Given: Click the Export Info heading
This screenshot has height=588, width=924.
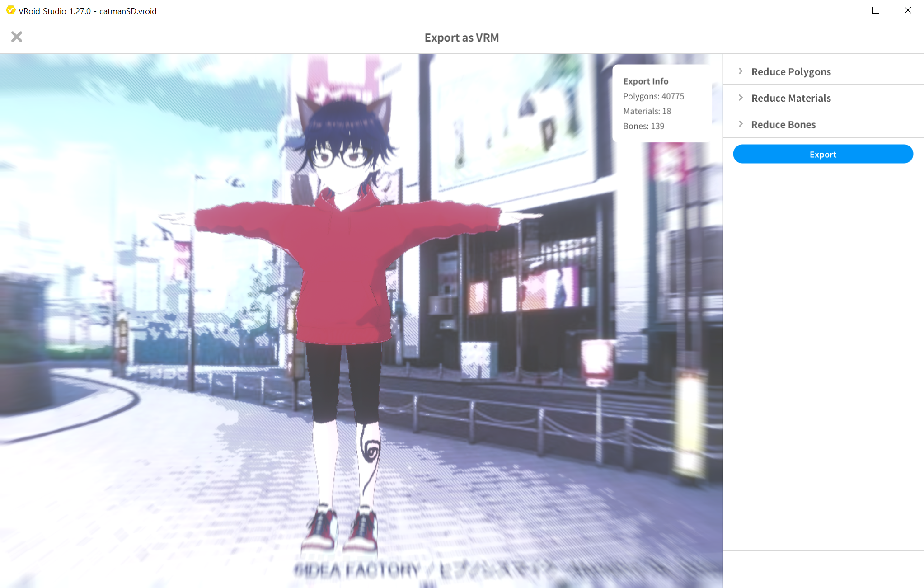Looking at the screenshot, I should pyautogui.click(x=645, y=81).
